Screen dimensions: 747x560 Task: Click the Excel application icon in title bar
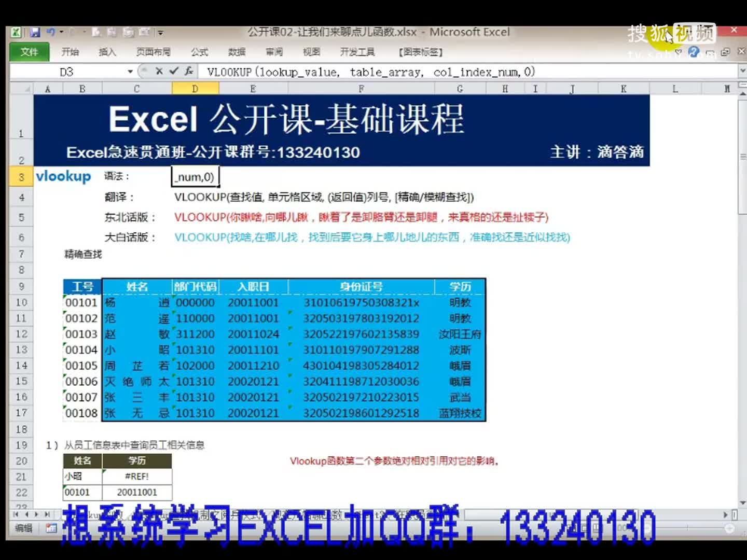[16, 32]
